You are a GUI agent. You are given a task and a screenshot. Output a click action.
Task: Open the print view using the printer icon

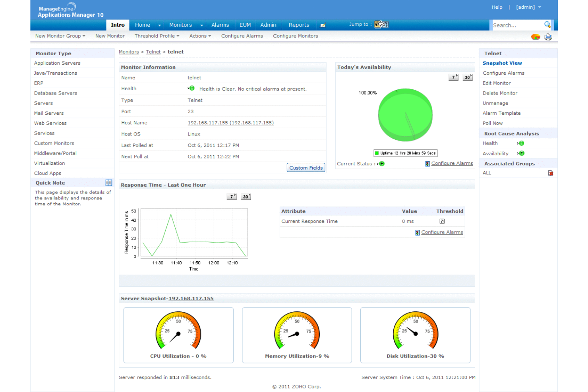pyautogui.click(x=548, y=37)
